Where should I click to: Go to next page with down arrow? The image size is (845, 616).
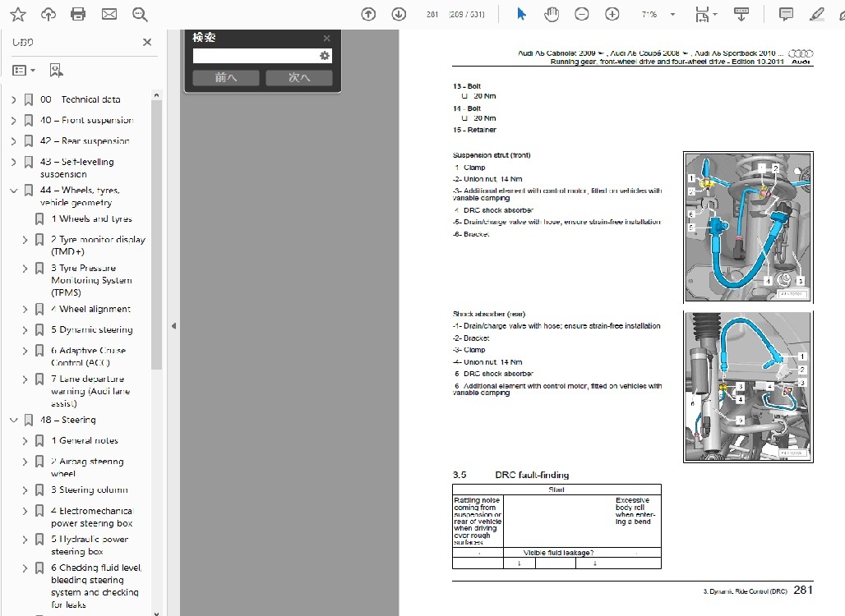399,15
